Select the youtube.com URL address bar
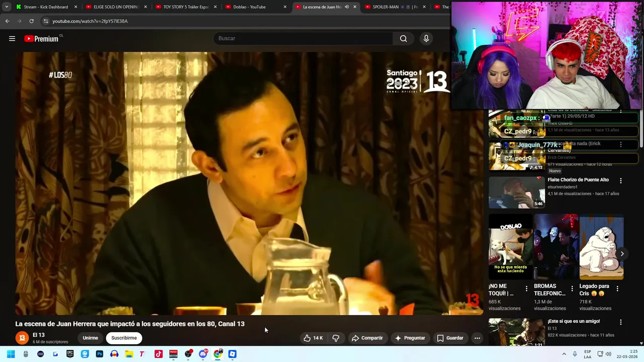The width and height of the screenshot is (644, 362). point(90,21)
